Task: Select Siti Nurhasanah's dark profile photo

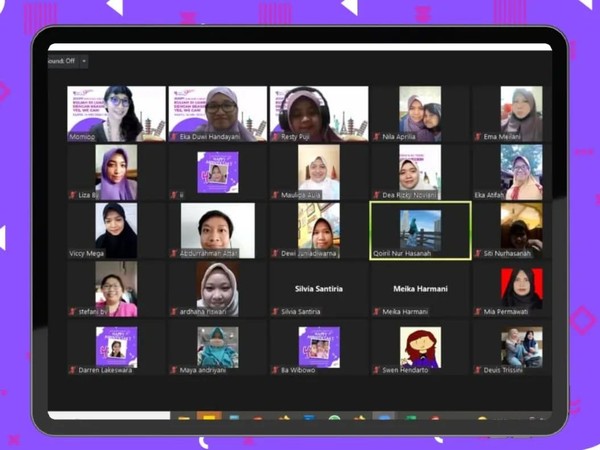Action: (522, 230)
